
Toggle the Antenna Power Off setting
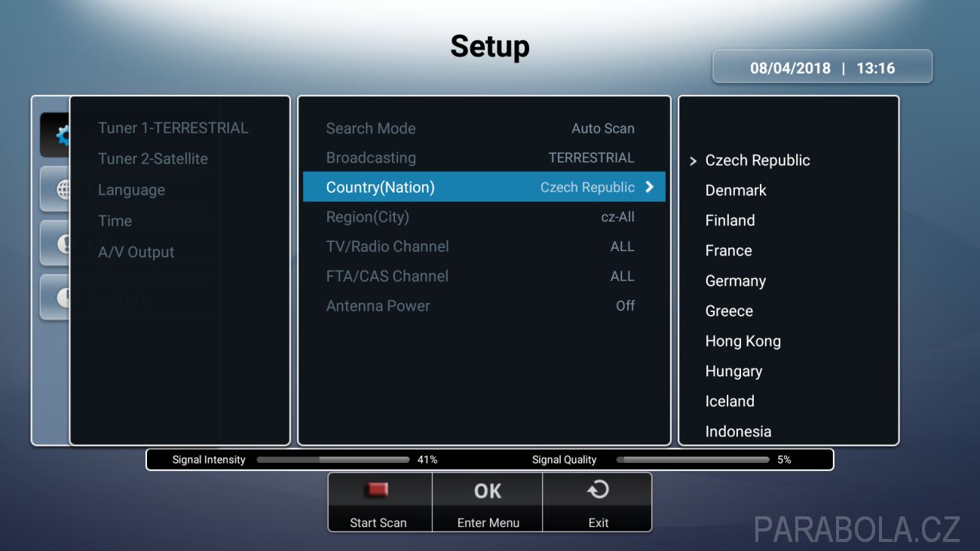click(625, 305)
